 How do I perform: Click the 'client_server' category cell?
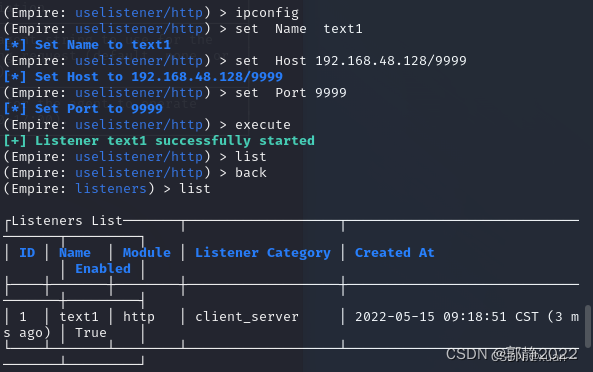coord(247,317)
